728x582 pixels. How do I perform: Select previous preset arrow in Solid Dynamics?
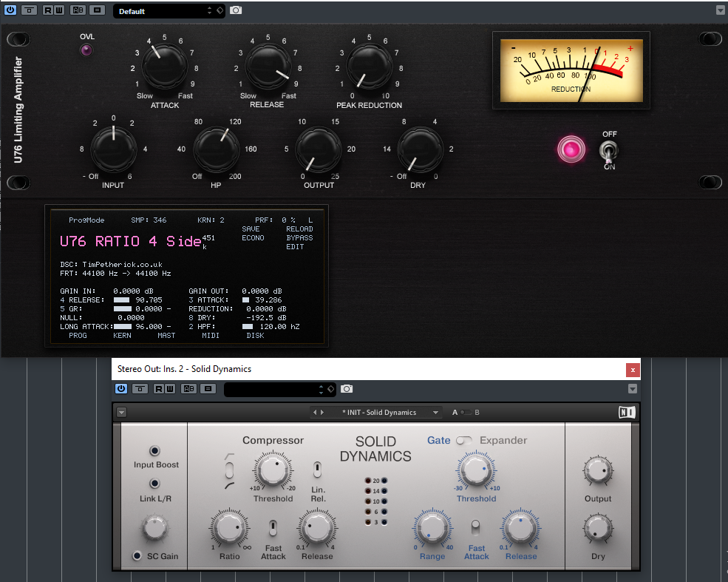coord(315,412)
